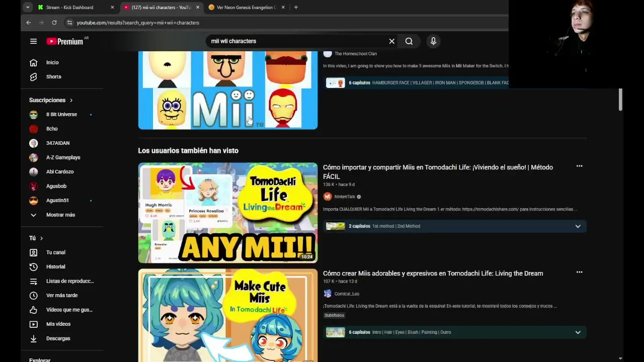Visit the NintenTalk channel name
644x362 pixels.
tap(345, 197)
